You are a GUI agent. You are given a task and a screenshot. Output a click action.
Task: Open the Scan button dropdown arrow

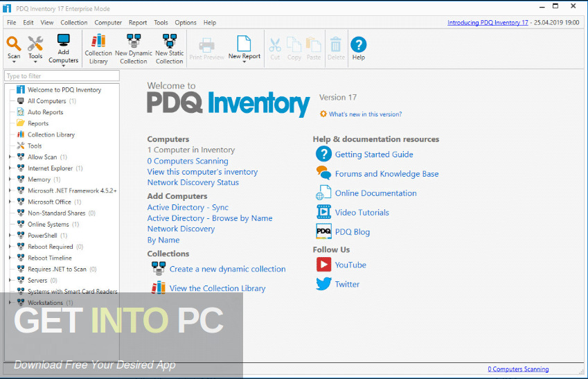click(x=14, y=62)
